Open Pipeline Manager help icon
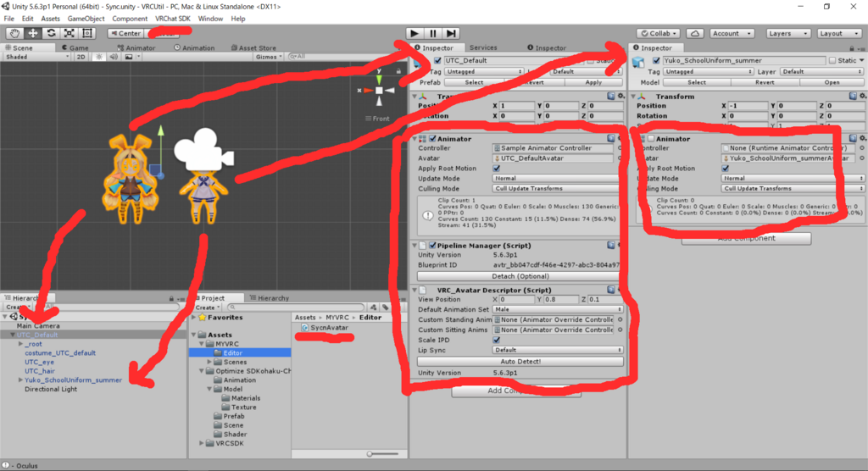Screen dimensions: 868x471 611,245
